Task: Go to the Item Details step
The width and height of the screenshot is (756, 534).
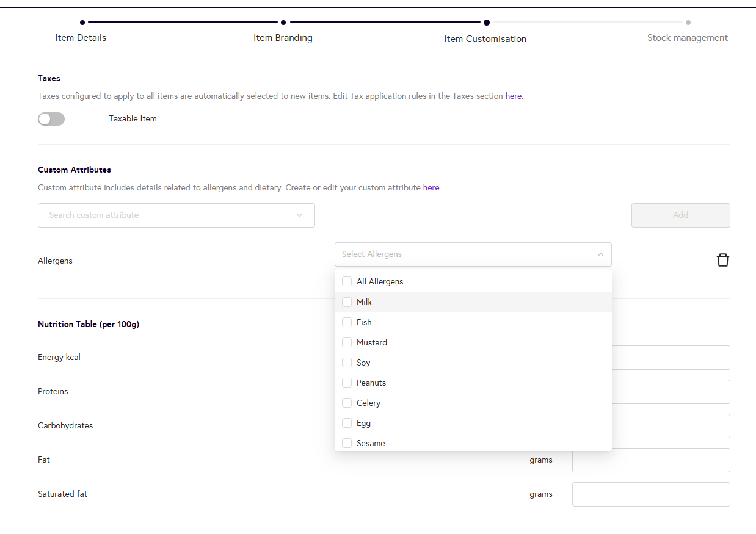Action: point(81,38)
